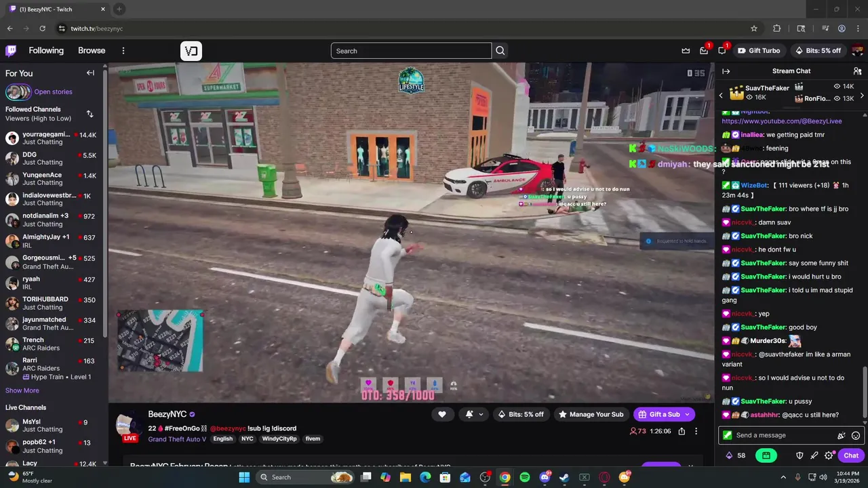The width and height of the screenshot is (868, 488).
Task: Open the green channel points chest button
Action: coord(765,455)
